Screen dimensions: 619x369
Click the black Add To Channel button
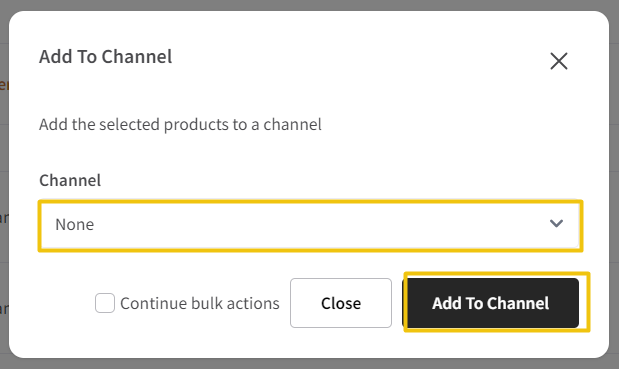[x=490, y=303]
